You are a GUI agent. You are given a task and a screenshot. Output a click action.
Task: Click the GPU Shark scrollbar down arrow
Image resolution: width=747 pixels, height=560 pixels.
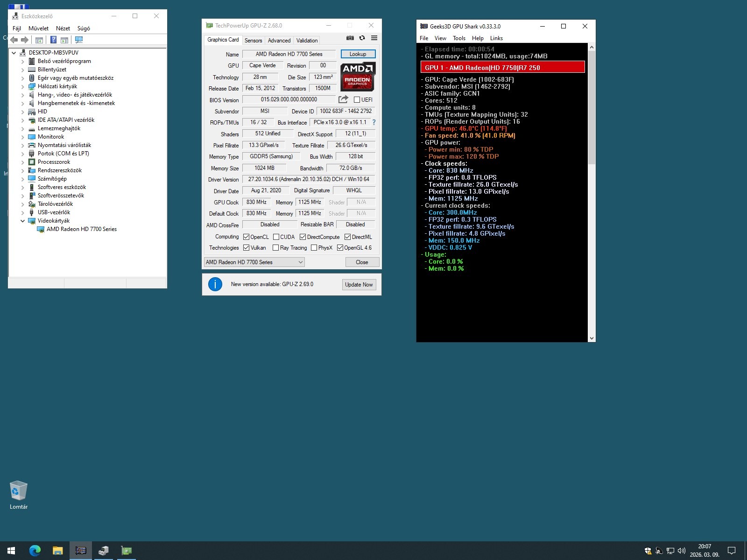[592, 338]
